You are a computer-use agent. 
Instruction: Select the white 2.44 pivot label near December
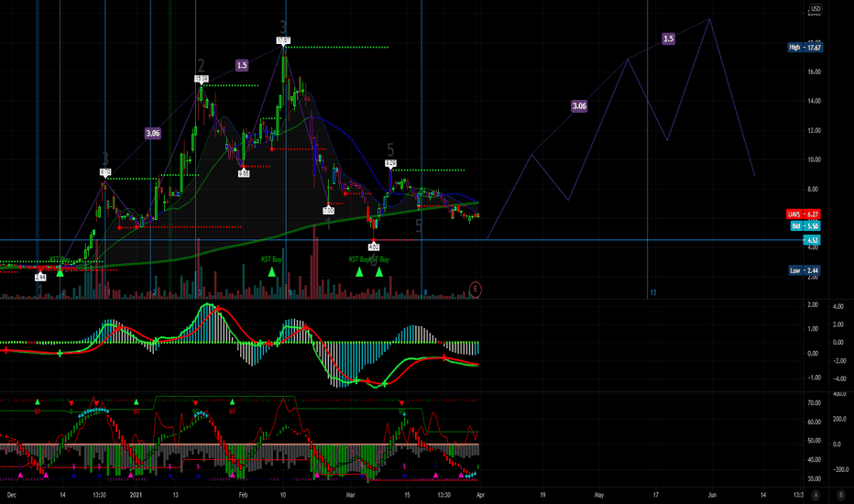click(40, 278)
